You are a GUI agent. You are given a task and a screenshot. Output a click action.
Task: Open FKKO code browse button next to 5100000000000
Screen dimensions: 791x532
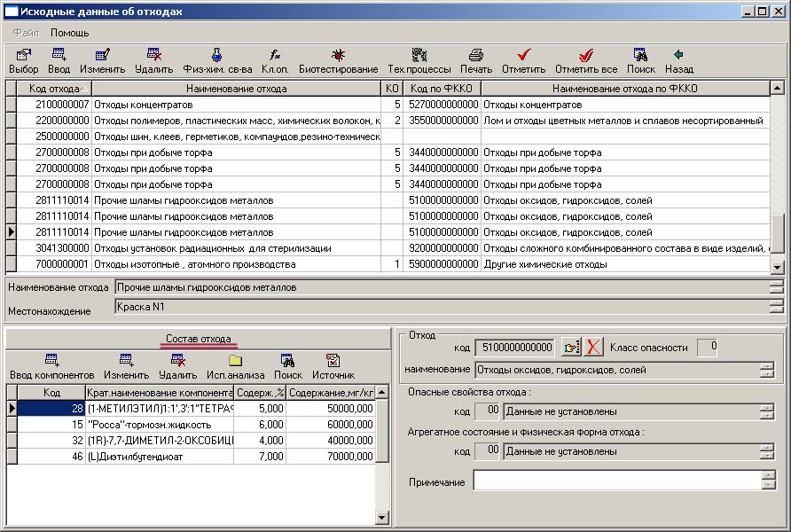(x=571, y=347)
